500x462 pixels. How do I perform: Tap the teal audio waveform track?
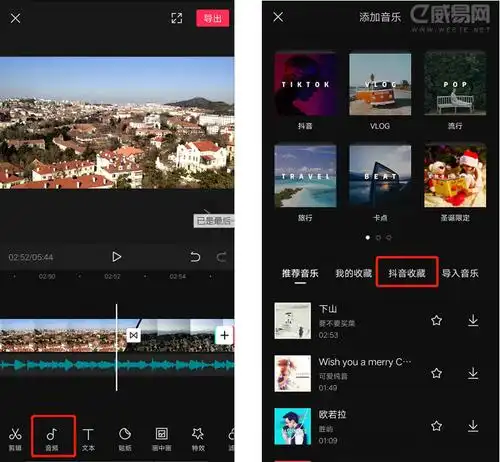point(117,365)
